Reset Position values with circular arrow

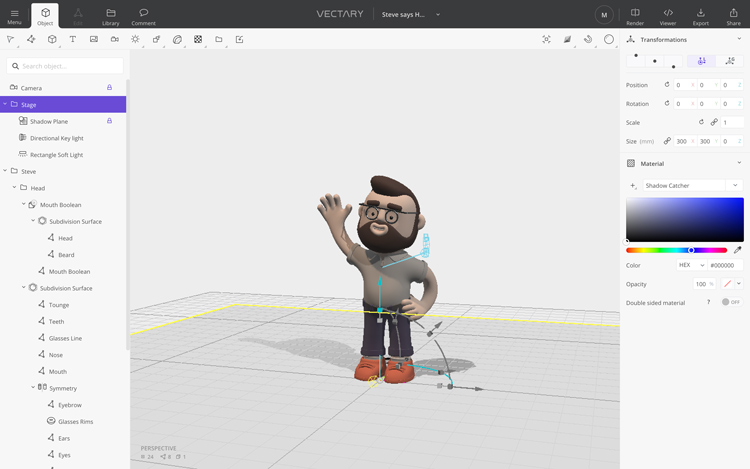coord(667,85)
